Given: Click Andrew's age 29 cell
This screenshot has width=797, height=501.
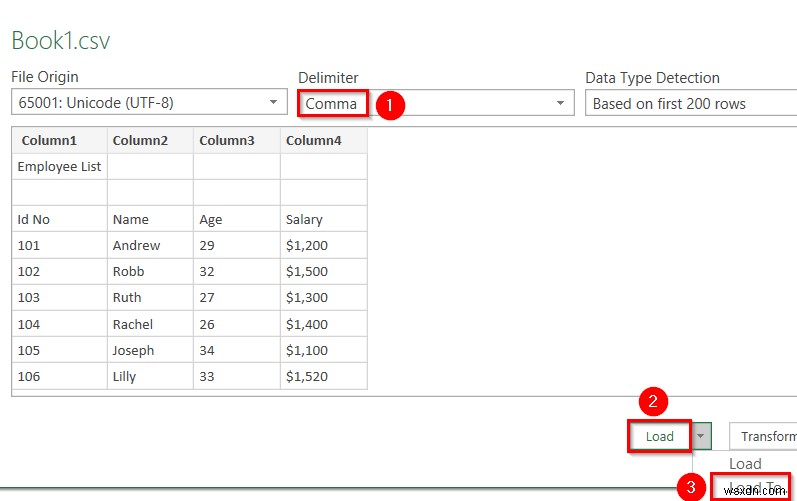Looking at the screenshot, I should [x=237, y=245].
